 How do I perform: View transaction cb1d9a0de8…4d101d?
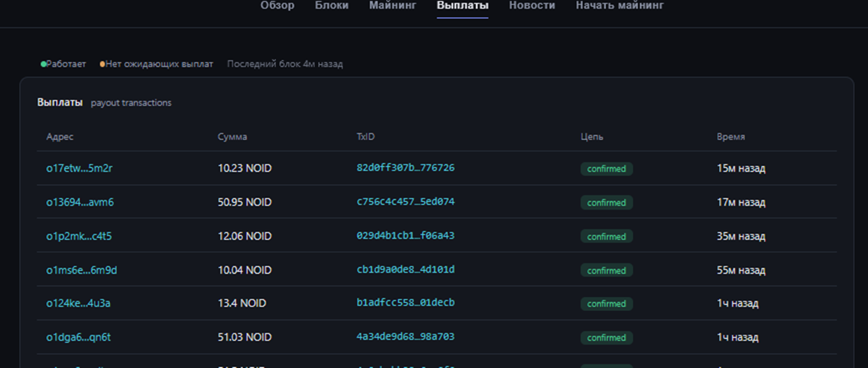406,270
